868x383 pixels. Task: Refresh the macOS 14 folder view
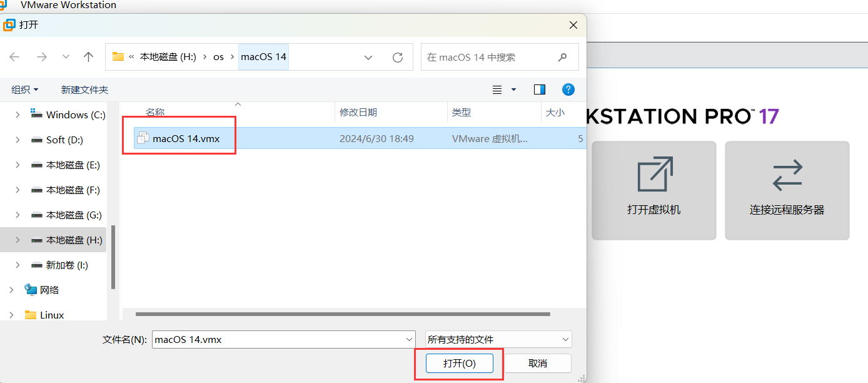tap(398, 57)
